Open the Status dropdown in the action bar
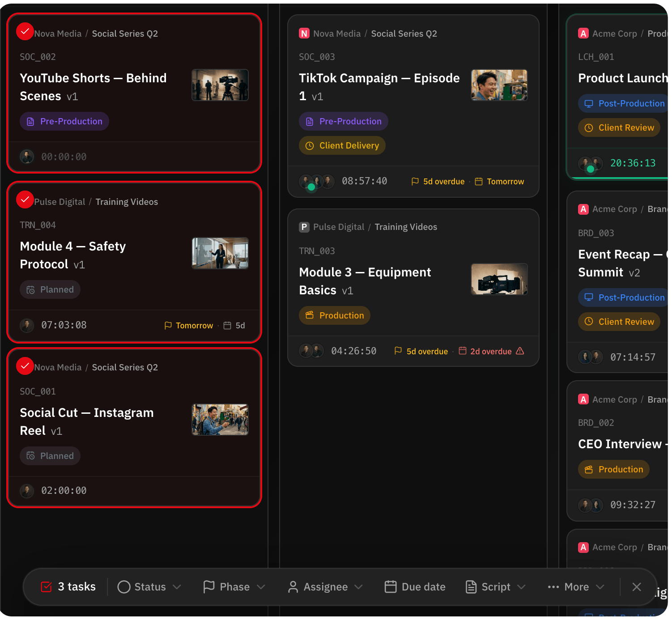The width and height of the screenshot is (672, 620). 149,586
